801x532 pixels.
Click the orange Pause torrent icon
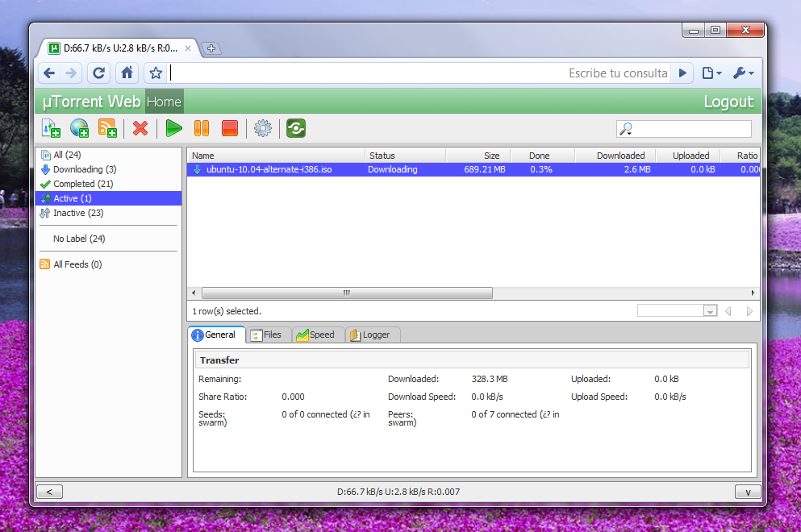(202, 128)
